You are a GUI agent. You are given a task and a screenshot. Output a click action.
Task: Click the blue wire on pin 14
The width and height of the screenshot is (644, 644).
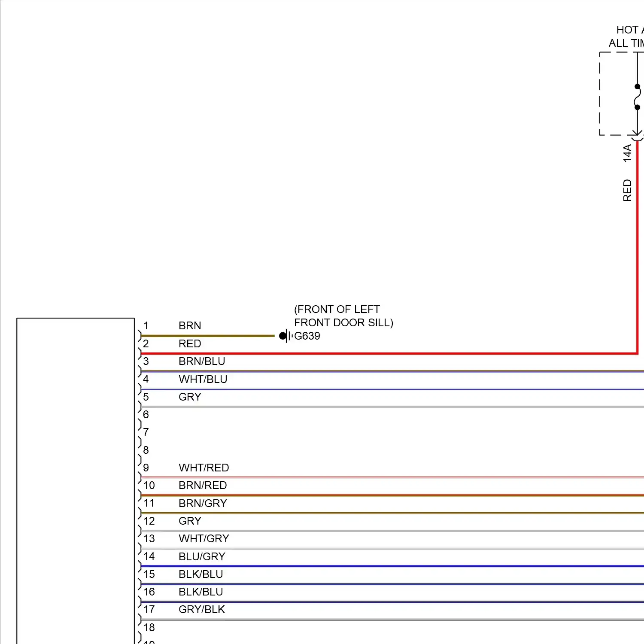(392, 566)
